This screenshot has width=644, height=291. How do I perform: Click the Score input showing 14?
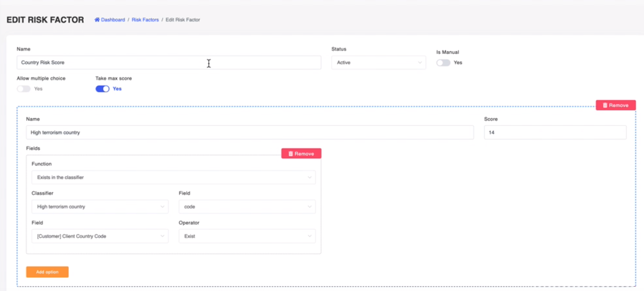(x=555, y=133)
